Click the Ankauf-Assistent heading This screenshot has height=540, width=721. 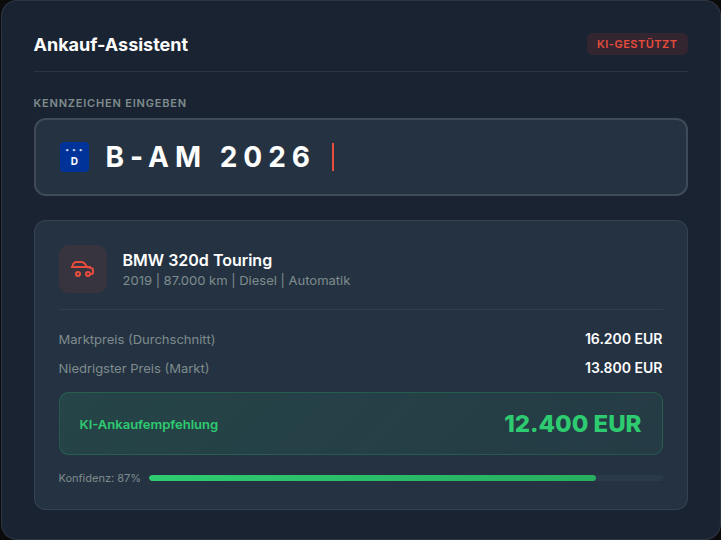pyautogui.click(x=111, y=45)
